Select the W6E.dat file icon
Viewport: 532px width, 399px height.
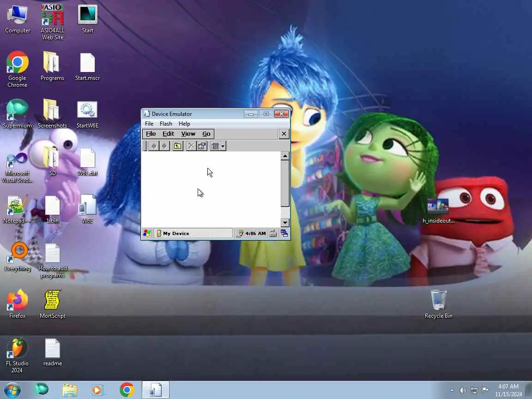tap(88, 162)
